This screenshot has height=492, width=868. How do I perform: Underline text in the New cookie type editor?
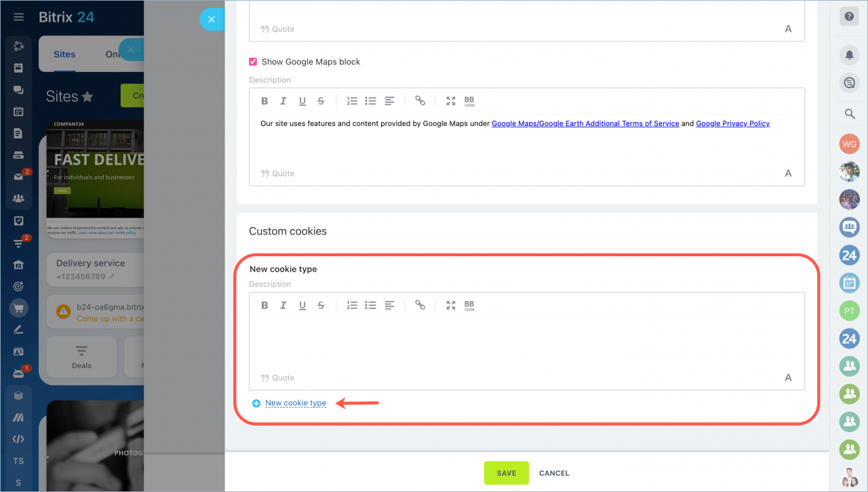(302, 306)
